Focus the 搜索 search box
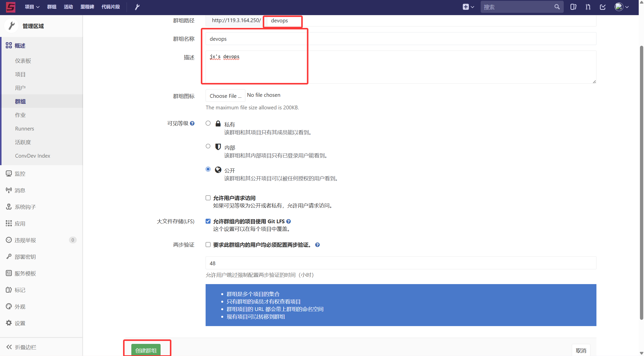 522,7
